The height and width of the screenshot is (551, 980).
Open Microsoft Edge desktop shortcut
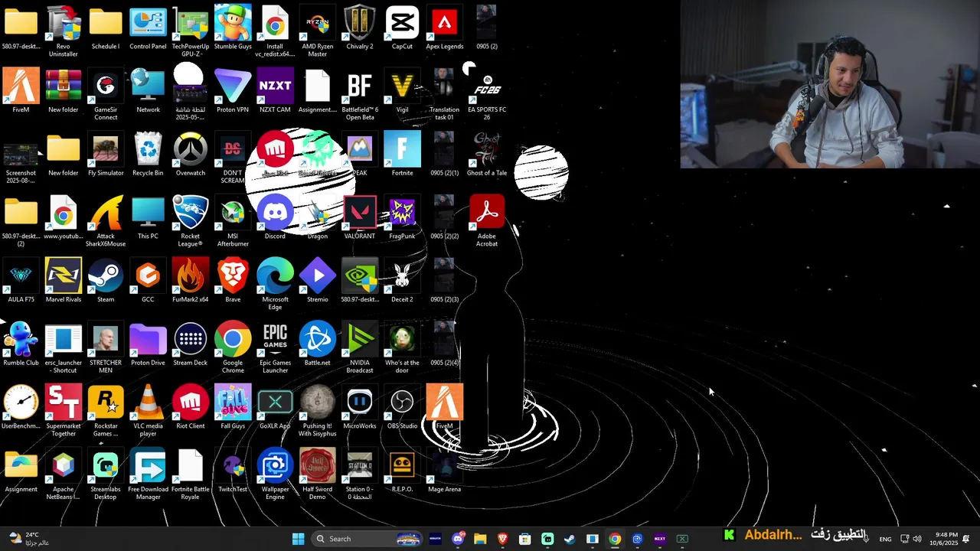[275, 284]
